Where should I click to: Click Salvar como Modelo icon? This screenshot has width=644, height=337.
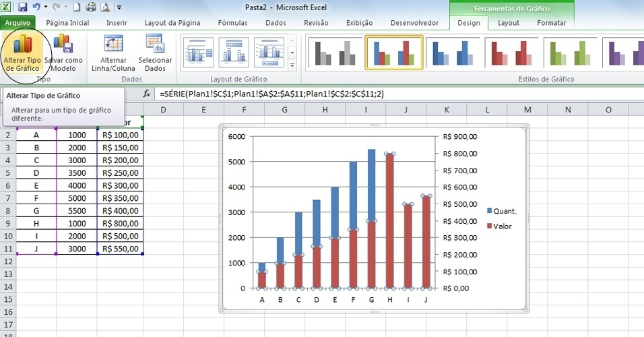tap(63, 53)
